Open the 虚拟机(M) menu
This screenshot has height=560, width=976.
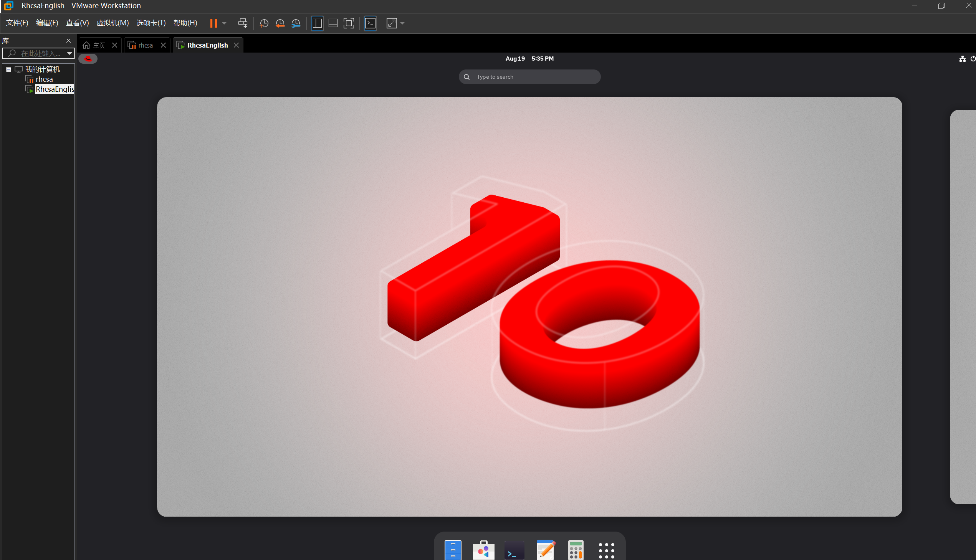click(113, 23)
